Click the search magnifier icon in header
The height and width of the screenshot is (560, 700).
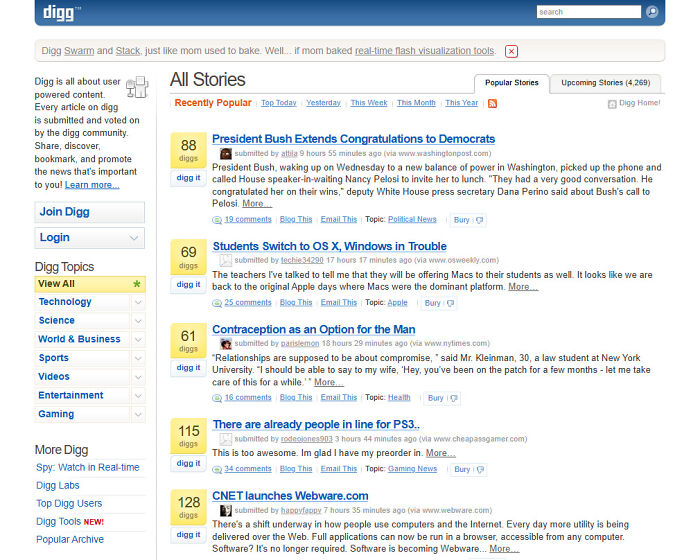click(652, 12)
